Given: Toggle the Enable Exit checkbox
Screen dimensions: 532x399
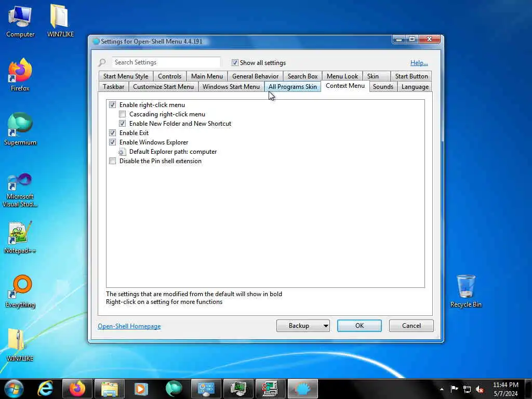Looking at the screenshot, I should [112, 133].
